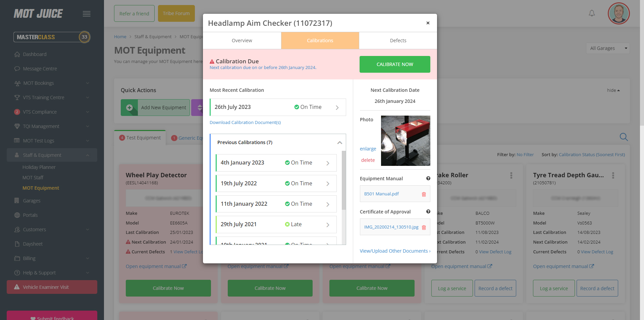Collapse the Previous Calibrations list
This screenshot has width=644, height=320.
pos(339,143)
